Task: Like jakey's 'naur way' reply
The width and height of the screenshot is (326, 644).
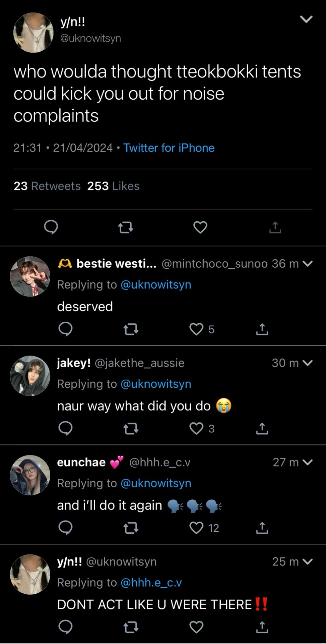Action: coord(197,428)
